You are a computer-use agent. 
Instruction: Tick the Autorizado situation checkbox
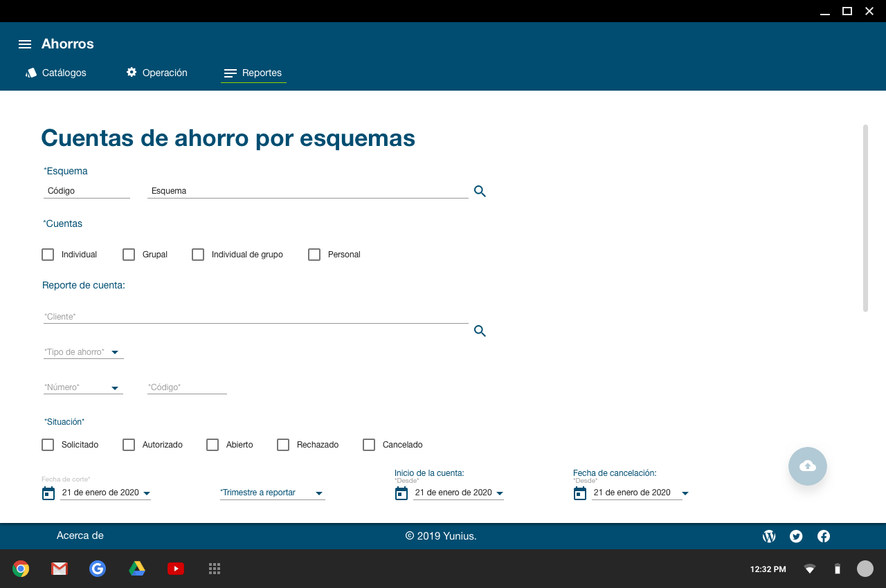click(x=129, y=445)
